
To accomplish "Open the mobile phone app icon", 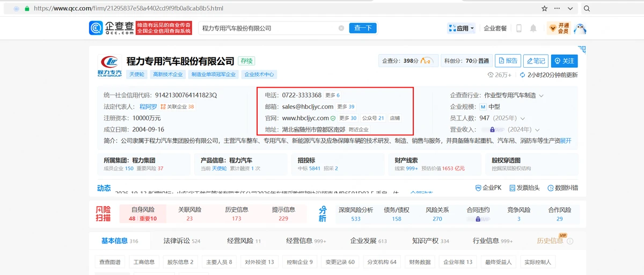I will point(518,28).
